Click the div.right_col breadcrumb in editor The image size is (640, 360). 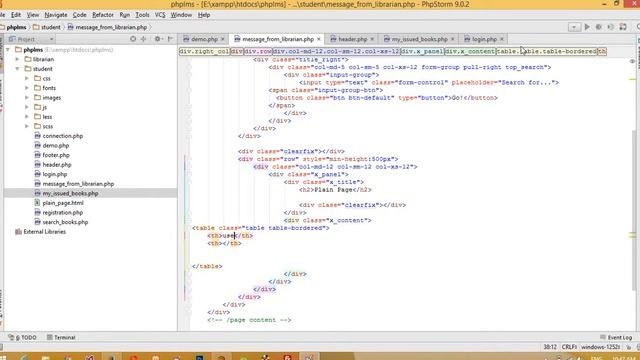point(204,51)
